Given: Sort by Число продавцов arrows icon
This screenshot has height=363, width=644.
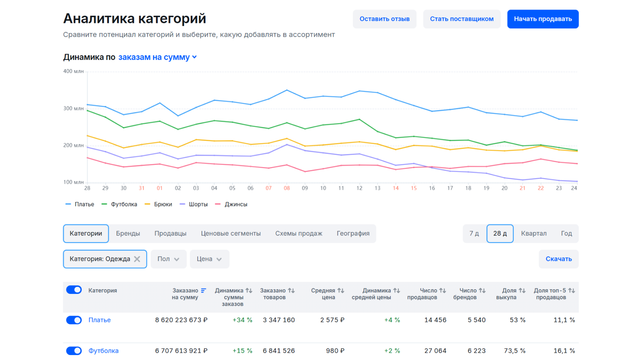Looking at the screenshot, I should pos(442,291).
